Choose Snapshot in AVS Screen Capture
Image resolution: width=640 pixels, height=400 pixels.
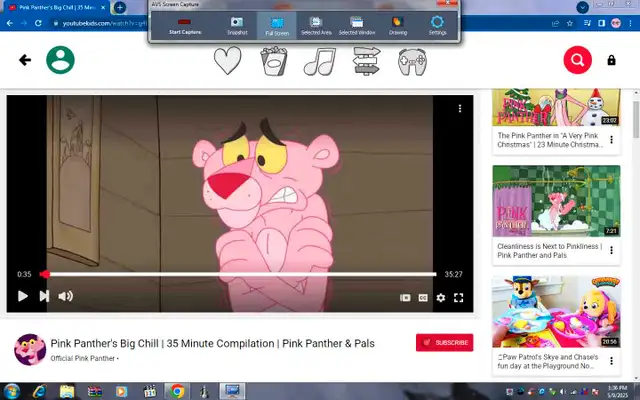pos(237,26)
